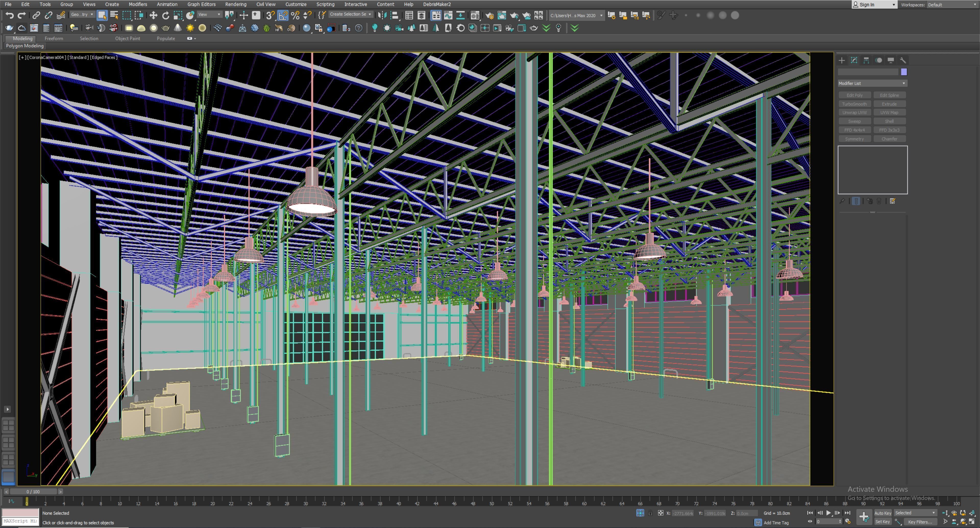980x528 pixels.
Task: Open Time Configuration icon
Action: tap(848, 522)
